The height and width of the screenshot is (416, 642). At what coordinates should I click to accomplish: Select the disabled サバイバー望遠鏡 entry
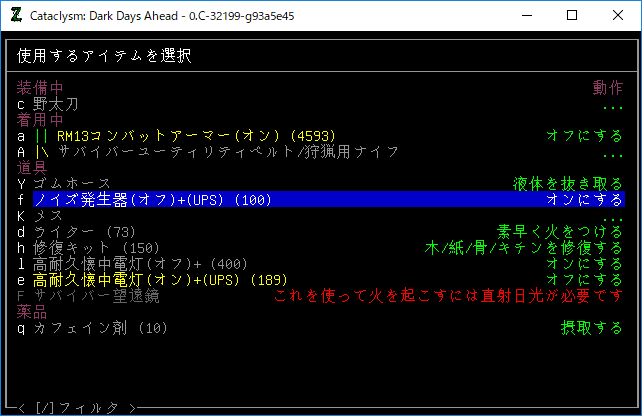point(84,296)
